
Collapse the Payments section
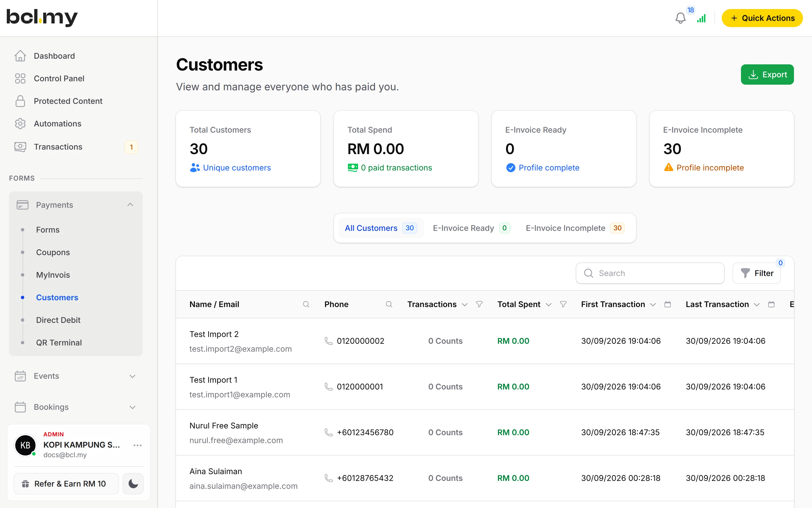click(x=130, y=205)
